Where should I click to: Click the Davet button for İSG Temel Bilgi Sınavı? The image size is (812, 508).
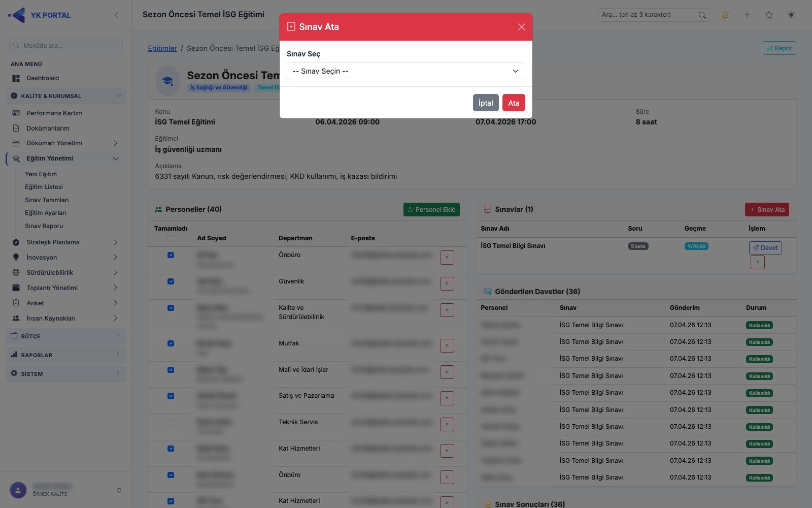pos(765,248)
